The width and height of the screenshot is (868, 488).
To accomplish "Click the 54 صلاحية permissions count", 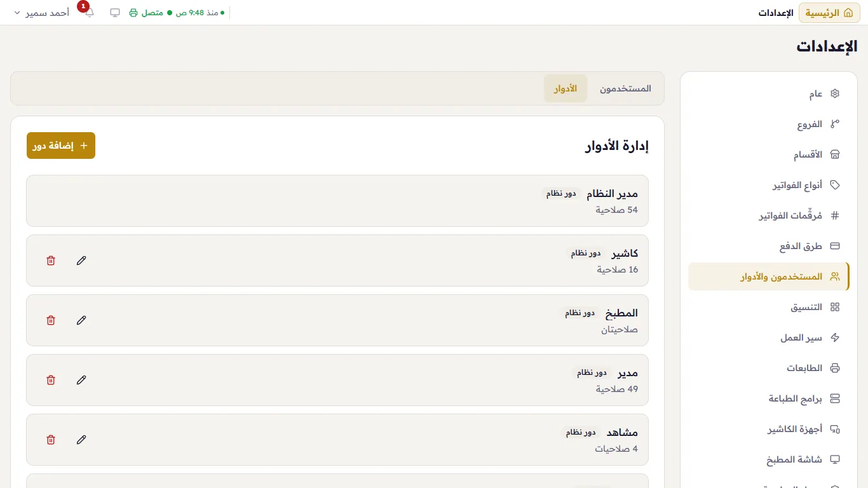I will coord(616,210).
